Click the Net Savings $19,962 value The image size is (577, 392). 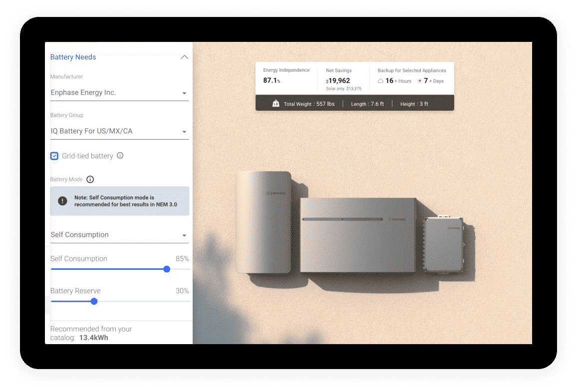[x=338, y=81]
